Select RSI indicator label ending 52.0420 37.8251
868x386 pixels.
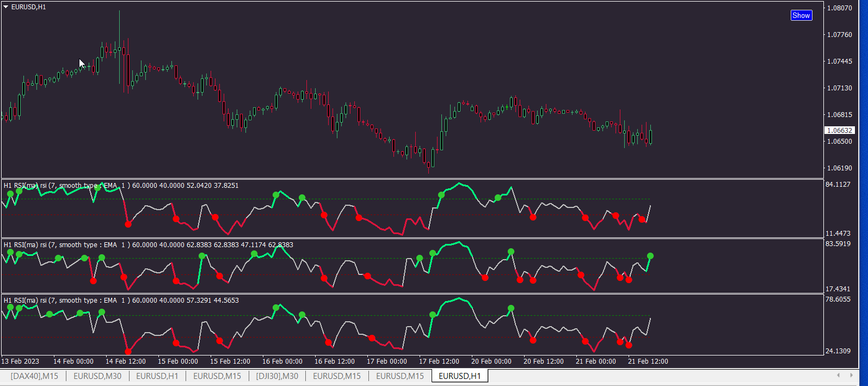[x=121, y=186]
